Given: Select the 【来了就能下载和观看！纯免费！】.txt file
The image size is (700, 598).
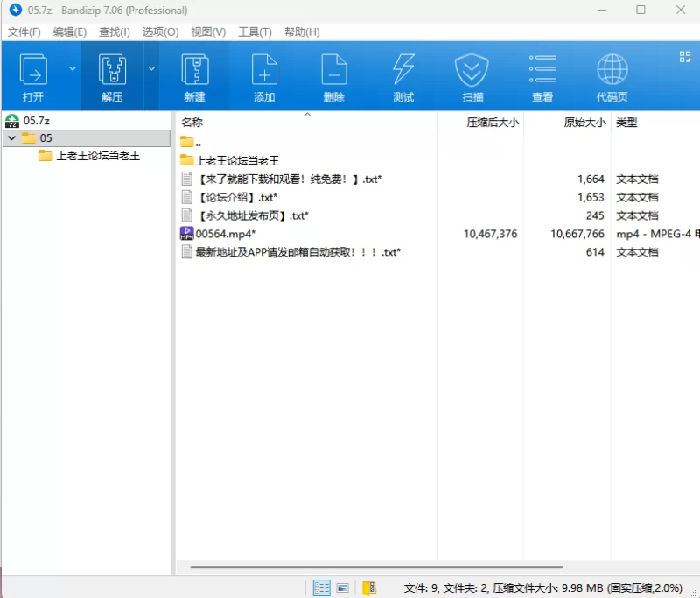Looking at the screenshot, I should pos(289,179).
